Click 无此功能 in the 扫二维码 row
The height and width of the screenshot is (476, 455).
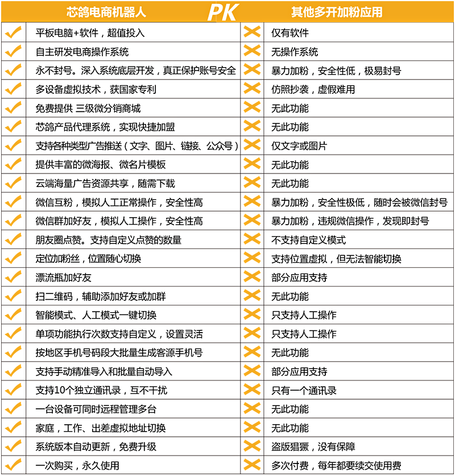[x=290, y=296]
